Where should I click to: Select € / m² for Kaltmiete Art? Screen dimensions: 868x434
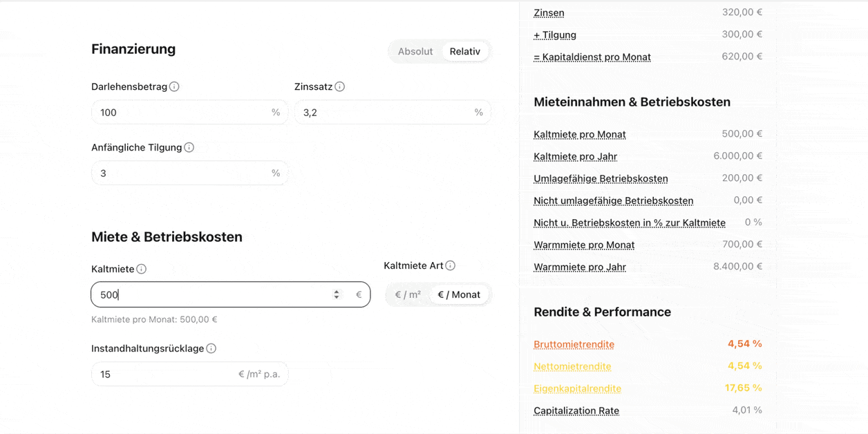tap(408, 294)
